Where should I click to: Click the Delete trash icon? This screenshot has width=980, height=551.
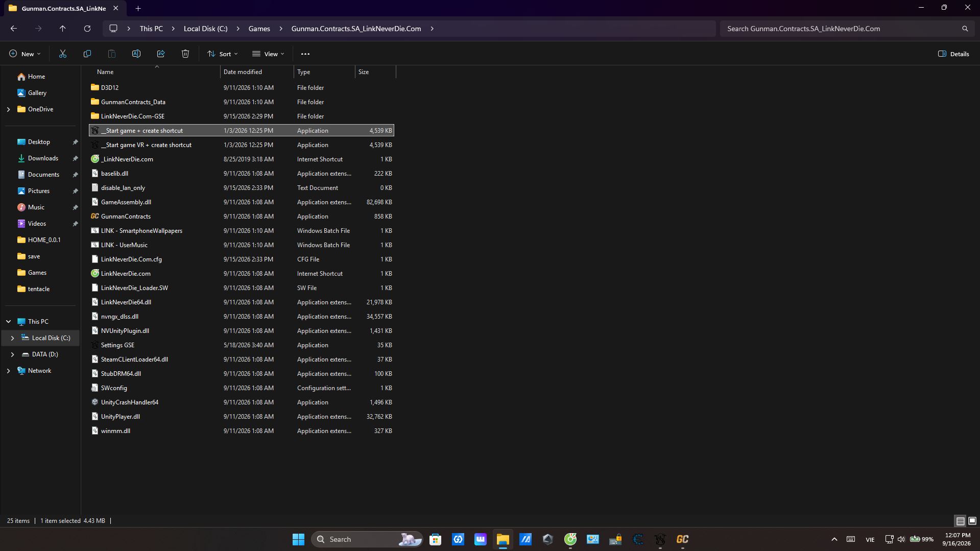click(185, 54)
